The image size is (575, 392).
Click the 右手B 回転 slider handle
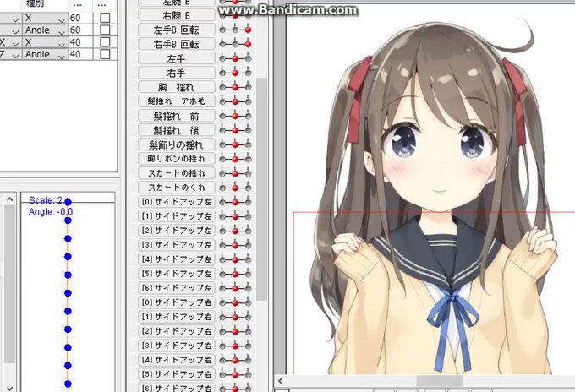tap(249, 44)
